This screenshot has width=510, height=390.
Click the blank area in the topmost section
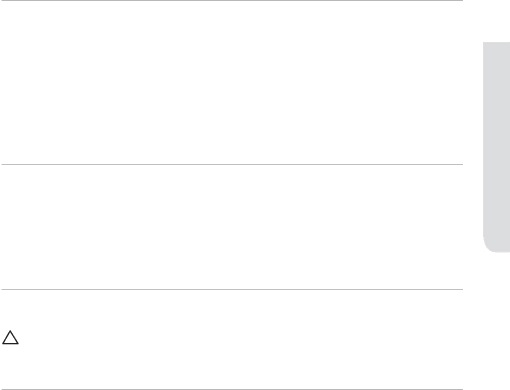point(232,82)
